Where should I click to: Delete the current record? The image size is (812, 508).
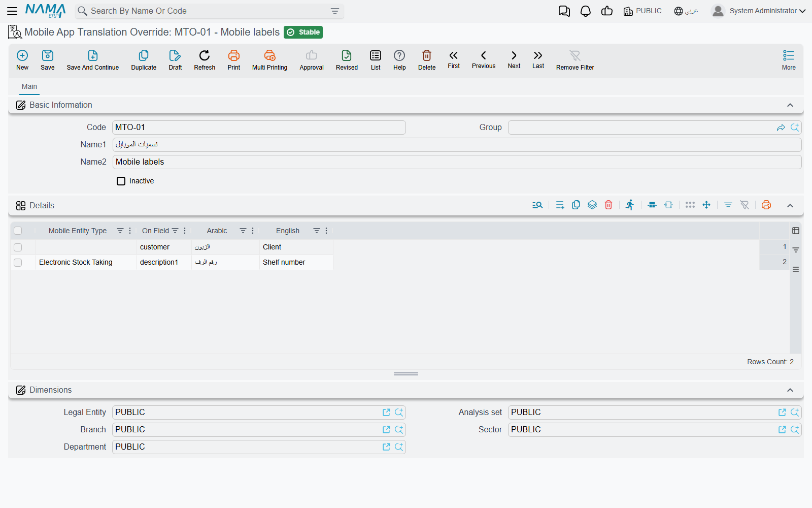click(x=427, y=60)
